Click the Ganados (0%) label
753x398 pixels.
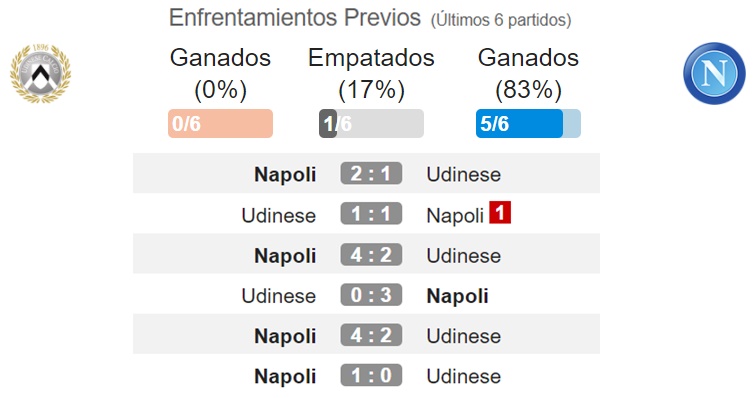pyautogui.click(x=220, y=73)
